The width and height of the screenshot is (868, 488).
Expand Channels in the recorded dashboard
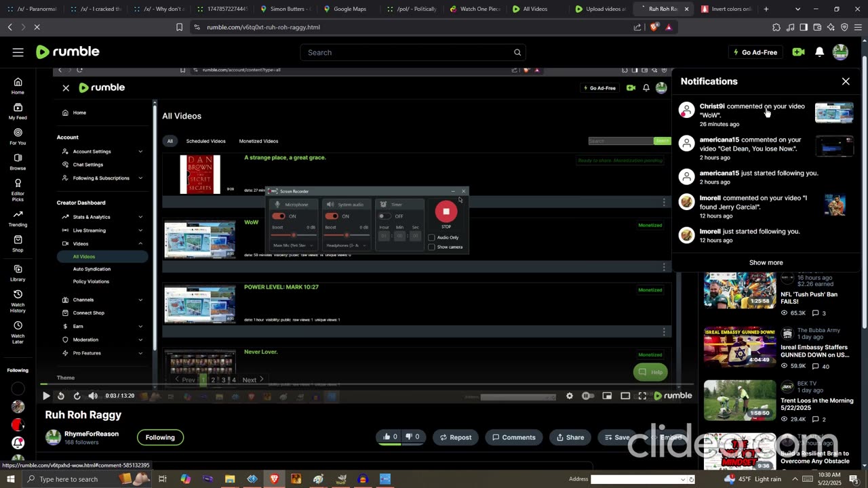140,300
